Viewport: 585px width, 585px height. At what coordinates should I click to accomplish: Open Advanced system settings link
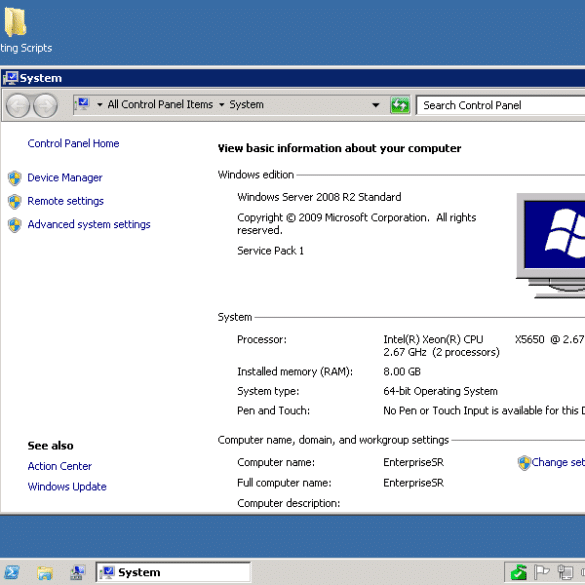pyautogui.click(x=89, y=224)
